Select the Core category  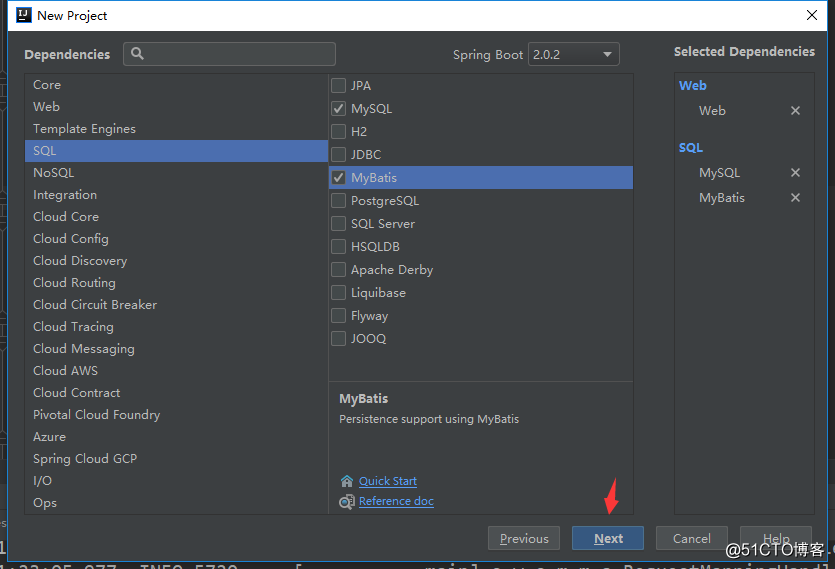click(176, 85)
